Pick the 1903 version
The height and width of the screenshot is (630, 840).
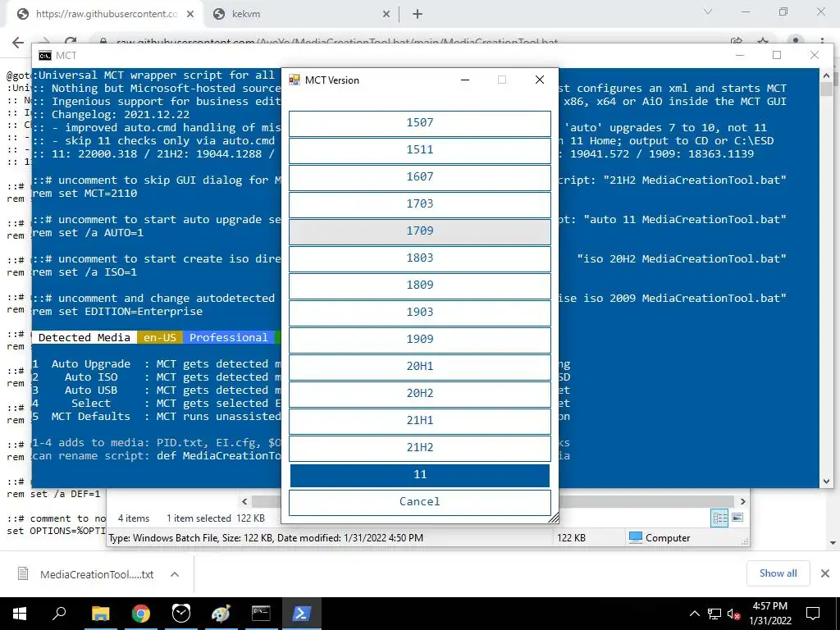click(419, 313)
